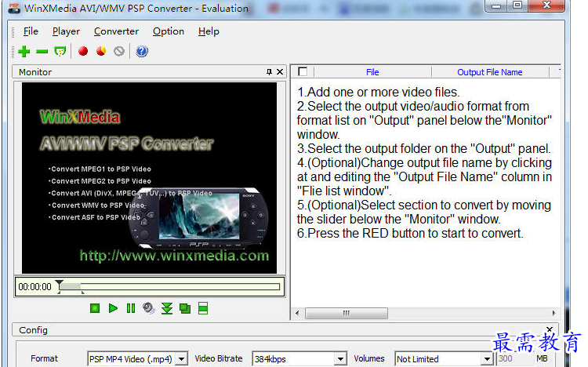Click the File column header
The height and width of the screenshot is (367, 588).
point(372,72)
